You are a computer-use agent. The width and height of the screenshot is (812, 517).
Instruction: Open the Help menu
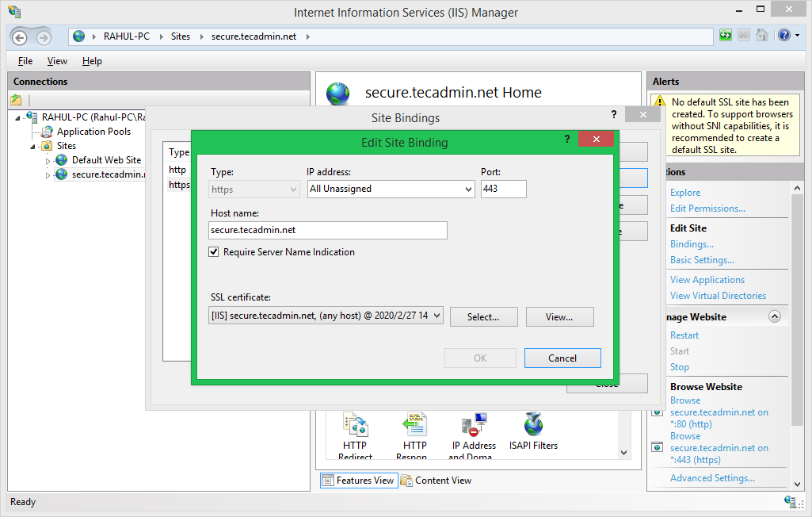pyautogui.click(x=92, y=61)
